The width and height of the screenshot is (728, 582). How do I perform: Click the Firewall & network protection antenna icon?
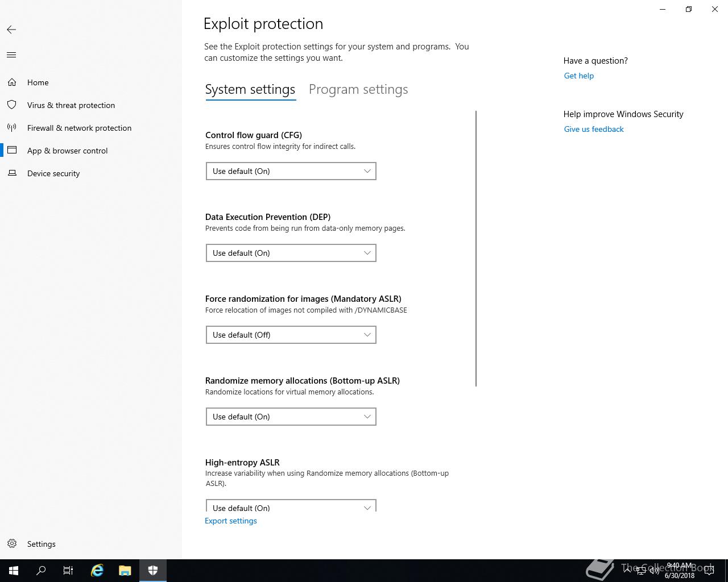pyautogui.click(x=12, y=128)
